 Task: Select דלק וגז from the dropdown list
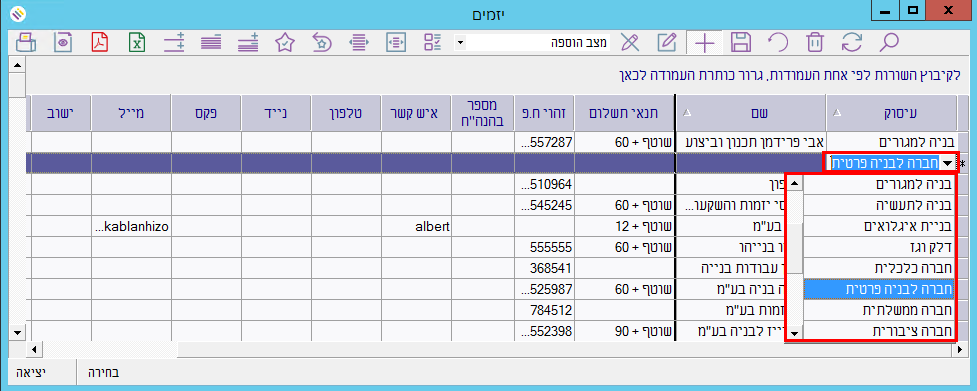(879, 247)
